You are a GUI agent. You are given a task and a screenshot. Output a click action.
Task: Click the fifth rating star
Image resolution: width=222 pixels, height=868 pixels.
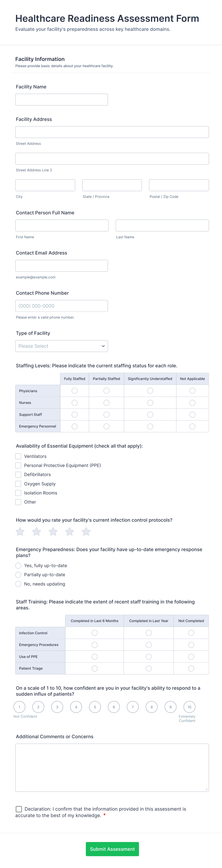[86, 531]
